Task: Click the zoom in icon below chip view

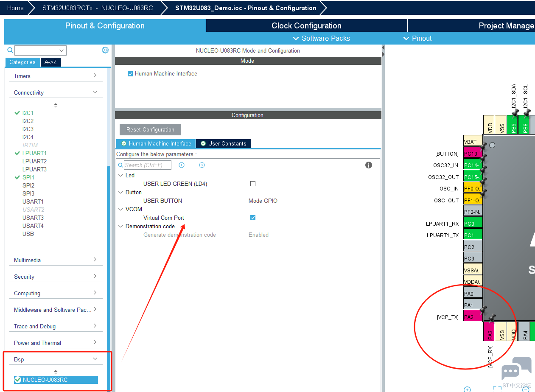Action: point(467,389)
